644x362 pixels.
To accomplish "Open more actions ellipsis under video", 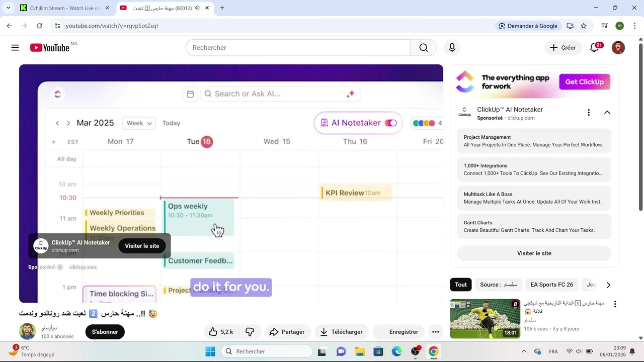I will click(x=436, y=332).
